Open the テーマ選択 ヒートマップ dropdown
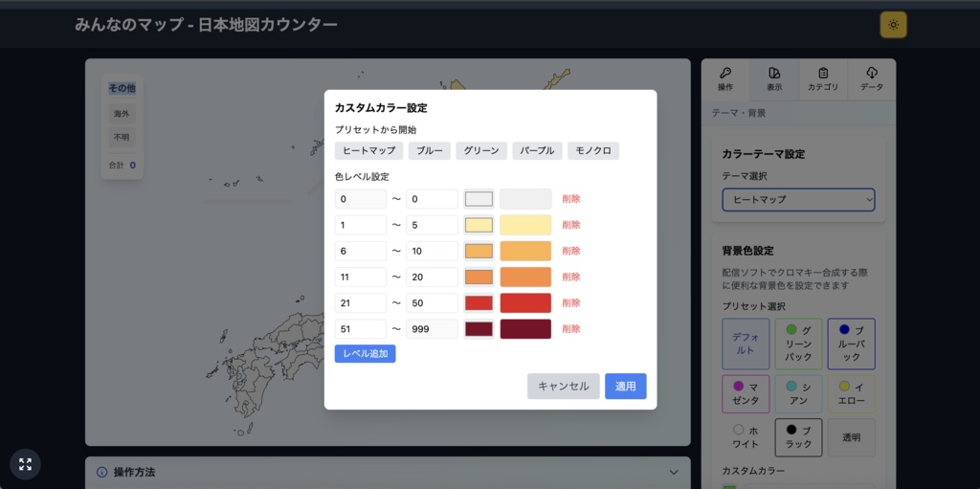Viewport: 980px width, 489px height. [x=798, y=200]
